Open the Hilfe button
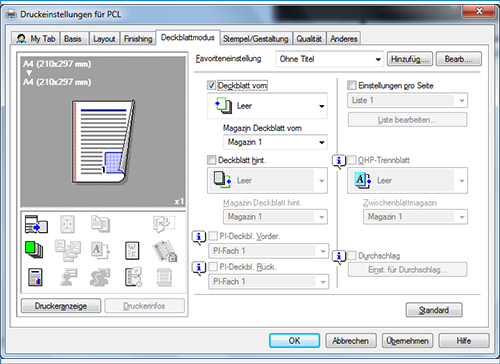This screenshot has height=364, width=500. coord(464,341)
